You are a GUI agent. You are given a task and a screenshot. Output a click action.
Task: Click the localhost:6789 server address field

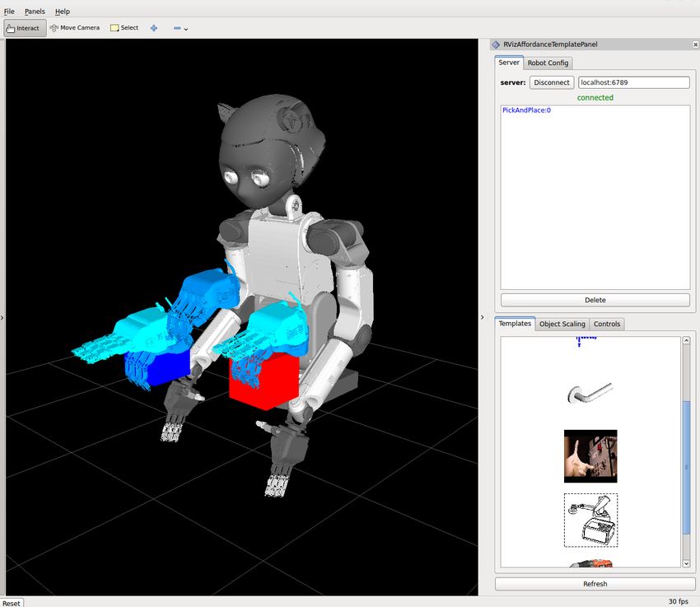pyautogui.click(x=633, y=82)
